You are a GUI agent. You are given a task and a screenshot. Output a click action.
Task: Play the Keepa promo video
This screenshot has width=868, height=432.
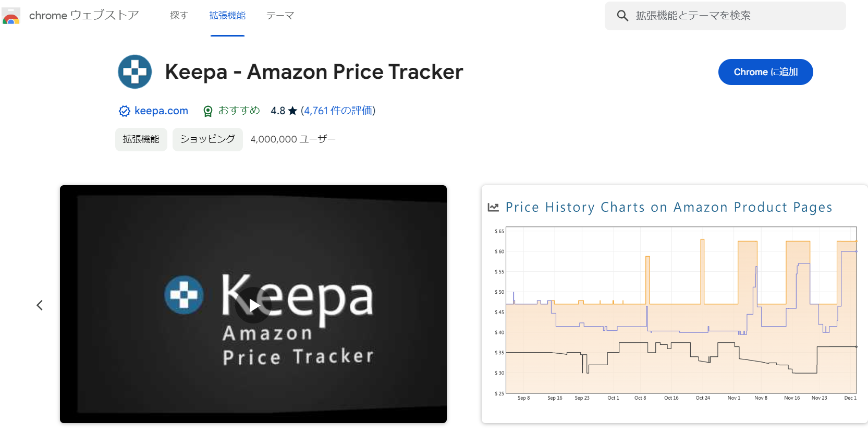coord(253,305)
